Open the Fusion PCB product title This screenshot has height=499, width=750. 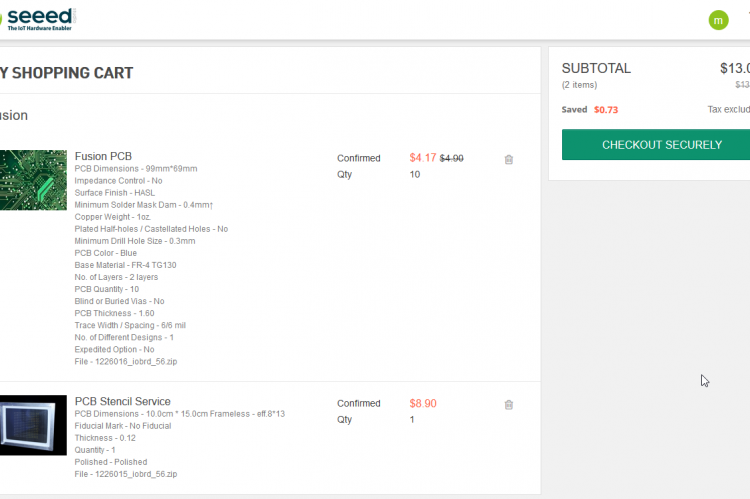pos(103,156)
